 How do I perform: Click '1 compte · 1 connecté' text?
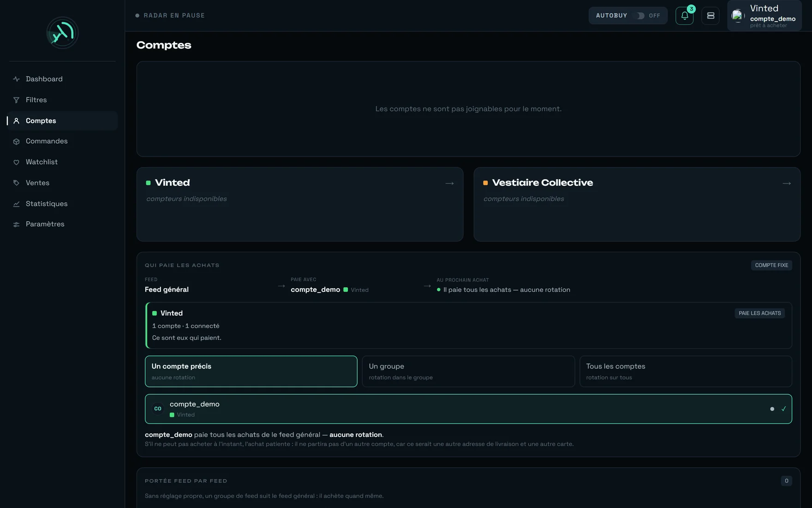point(186,326)
